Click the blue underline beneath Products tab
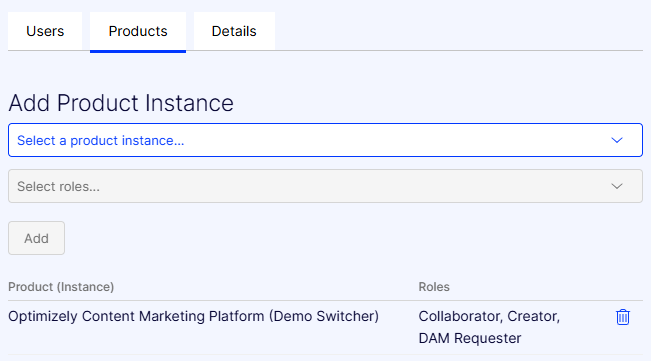Image resolution: width=651 pixels, height=361 pixels. (138, 51)
